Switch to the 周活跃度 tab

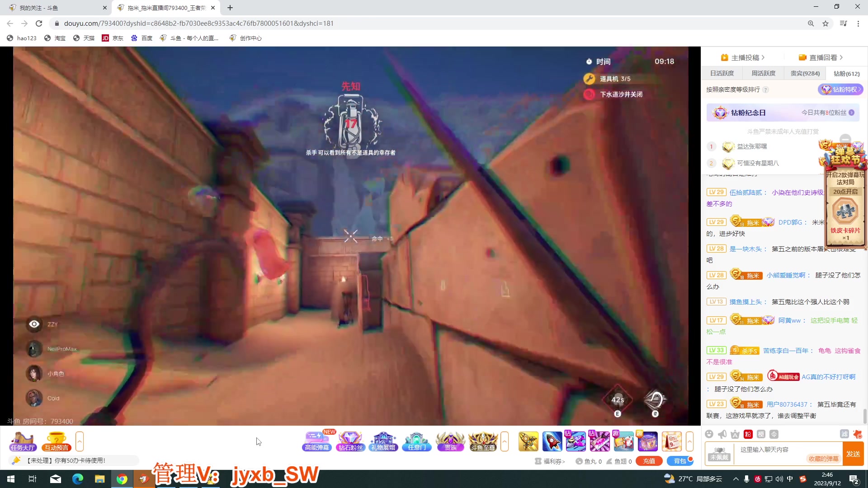click(x=764, y=74)
